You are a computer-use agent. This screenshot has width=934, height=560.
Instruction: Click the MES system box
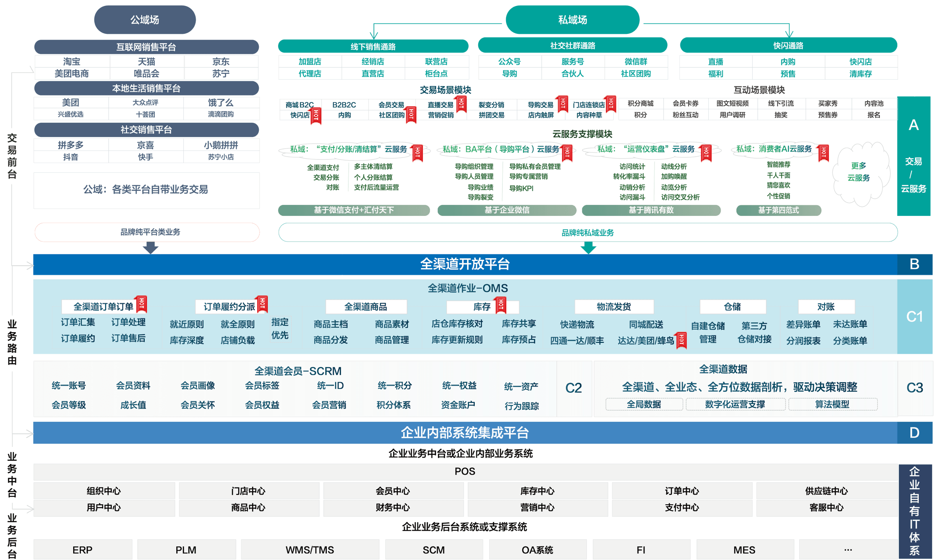(744, 550)
